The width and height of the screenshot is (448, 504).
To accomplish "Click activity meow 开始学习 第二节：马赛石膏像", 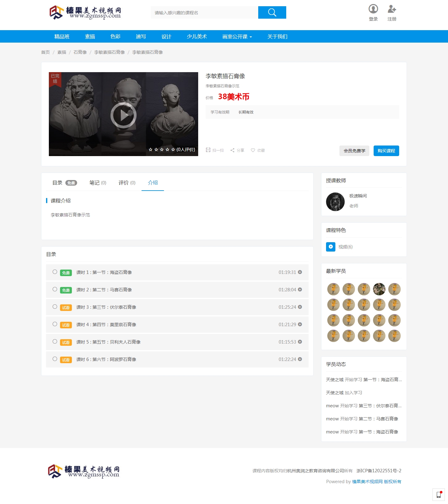I will (362, 419).
